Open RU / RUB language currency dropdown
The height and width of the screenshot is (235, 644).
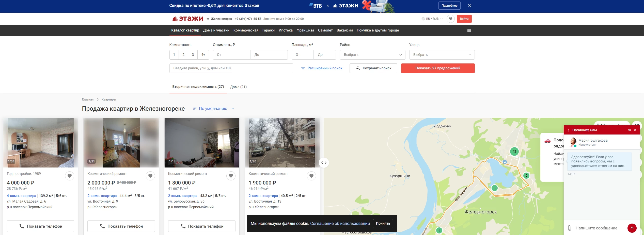point(432,19)
